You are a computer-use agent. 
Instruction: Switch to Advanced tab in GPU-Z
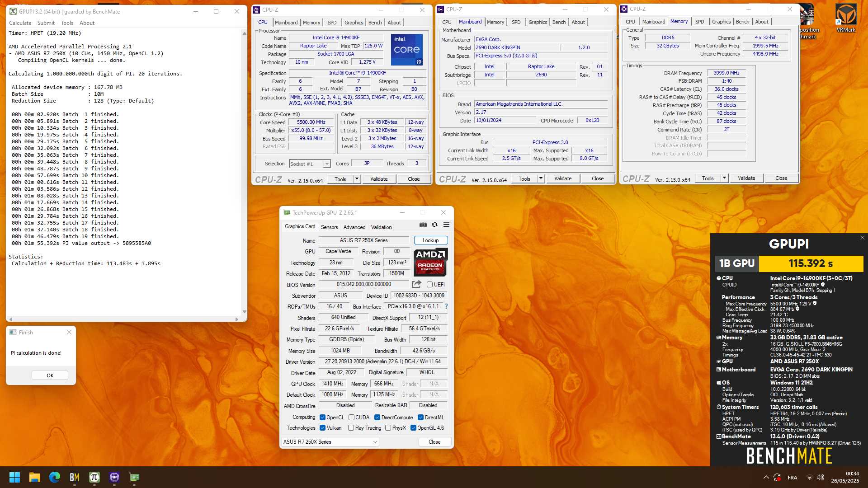[x=354, y=227]
